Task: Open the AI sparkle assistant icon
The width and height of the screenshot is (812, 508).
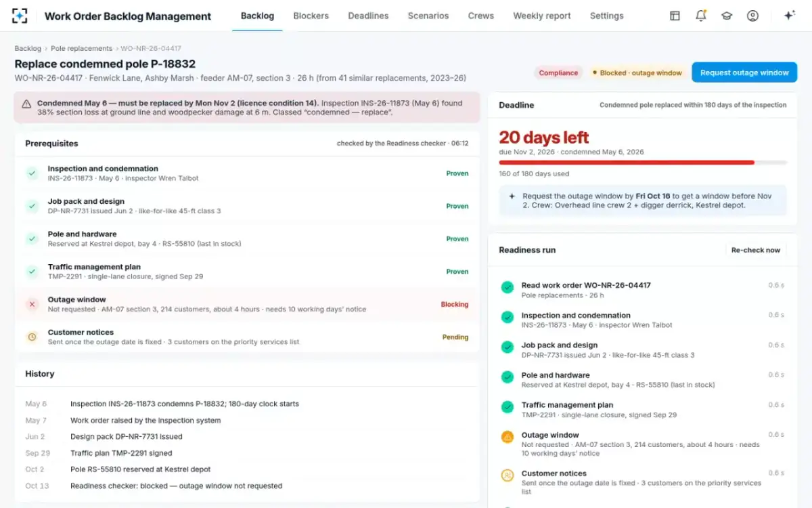Action: click(x=789, y=16)
